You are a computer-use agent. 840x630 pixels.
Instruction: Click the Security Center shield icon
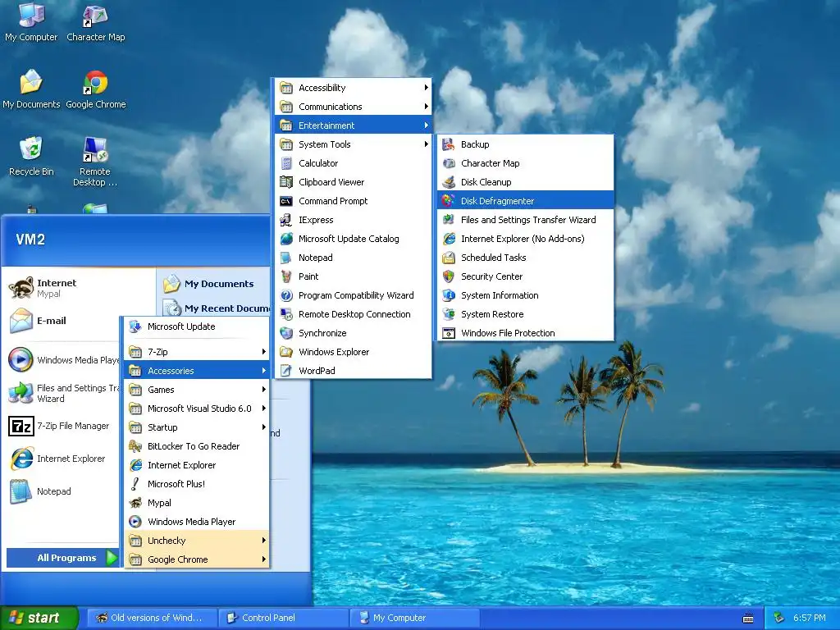point(449,276)
